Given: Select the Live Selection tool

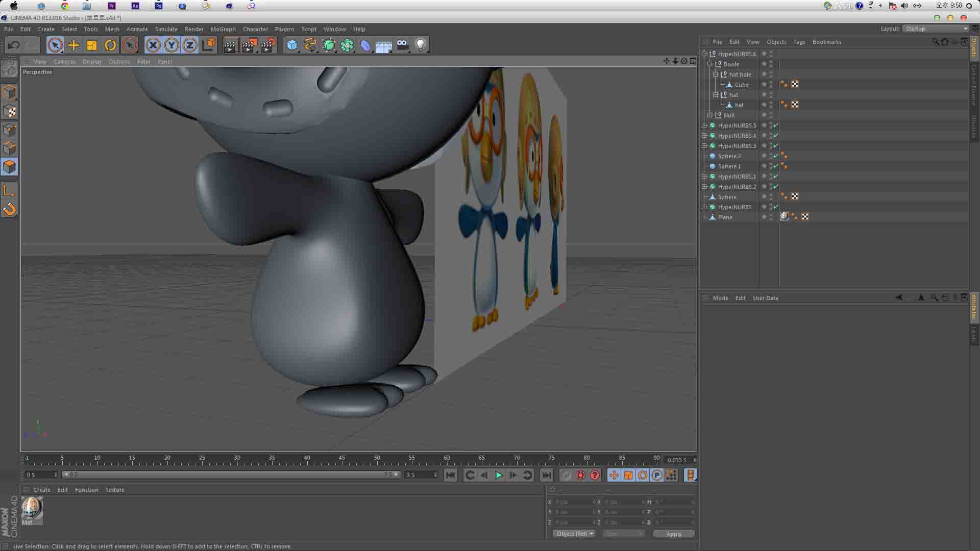Looking at the screenshot, I should 55,45.
